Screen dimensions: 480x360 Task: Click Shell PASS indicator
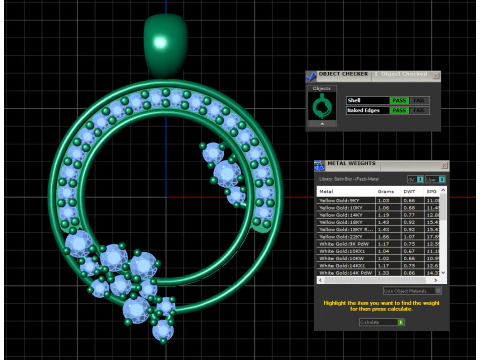pyautogui.click(x=399, y=100)
